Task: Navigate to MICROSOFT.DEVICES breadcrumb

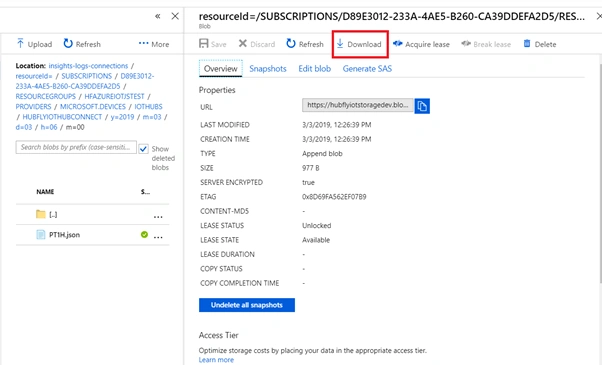Action: point(93,106)
